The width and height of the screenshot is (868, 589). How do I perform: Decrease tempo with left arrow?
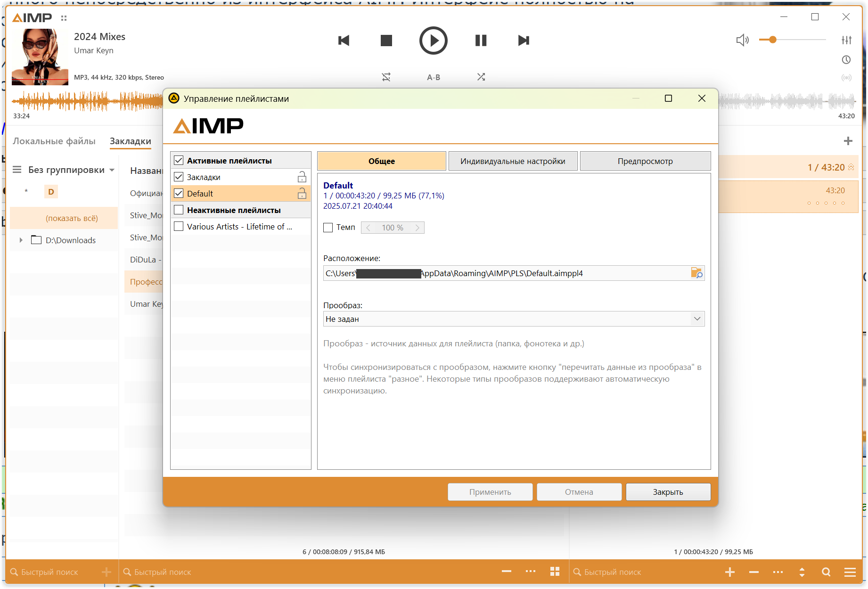[x=368, y=228]
